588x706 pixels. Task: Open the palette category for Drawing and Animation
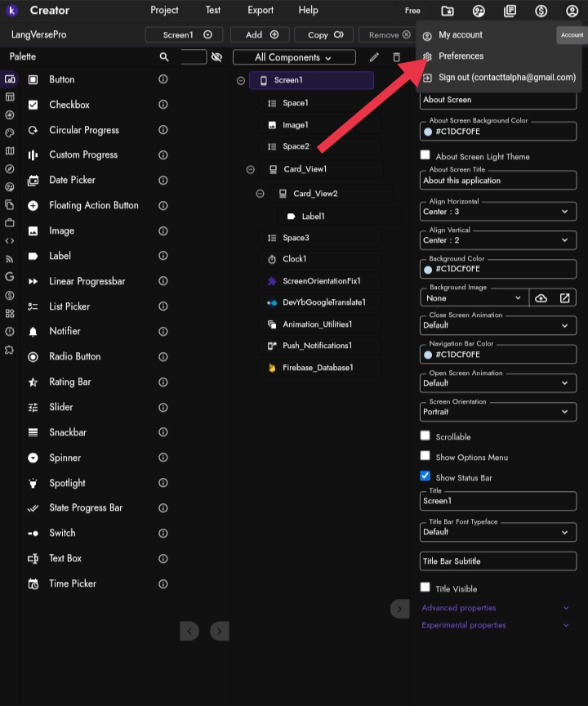point(8,132)
